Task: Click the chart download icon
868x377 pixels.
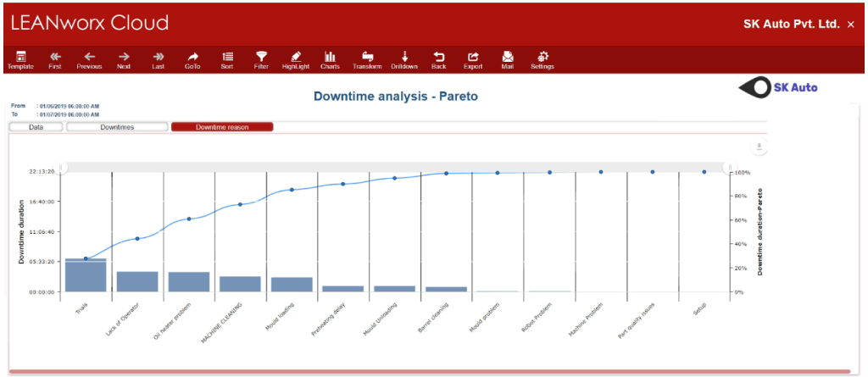Action: pyautogui.click(x=759, y=147)
